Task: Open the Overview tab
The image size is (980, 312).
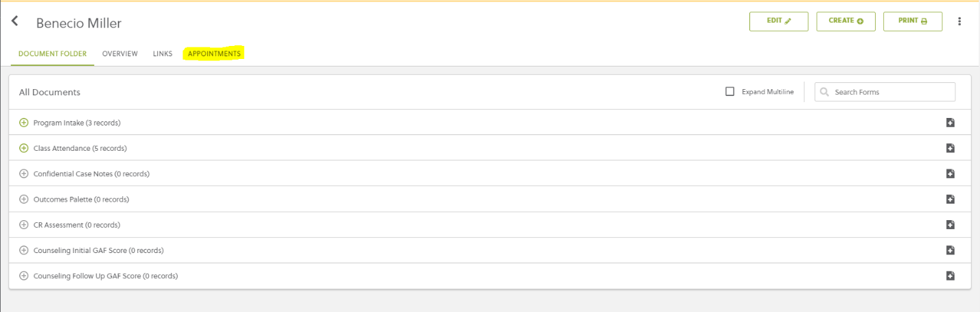Action: 120,53
